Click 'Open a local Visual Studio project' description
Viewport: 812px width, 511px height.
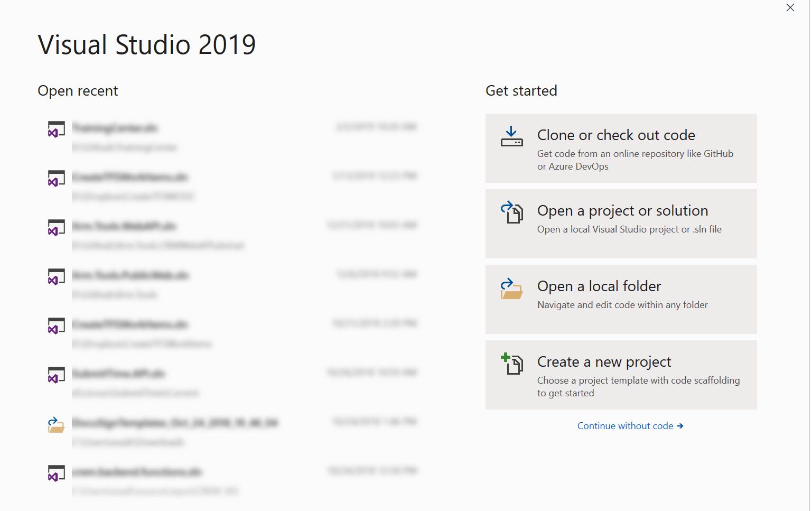tap(629, 229)
